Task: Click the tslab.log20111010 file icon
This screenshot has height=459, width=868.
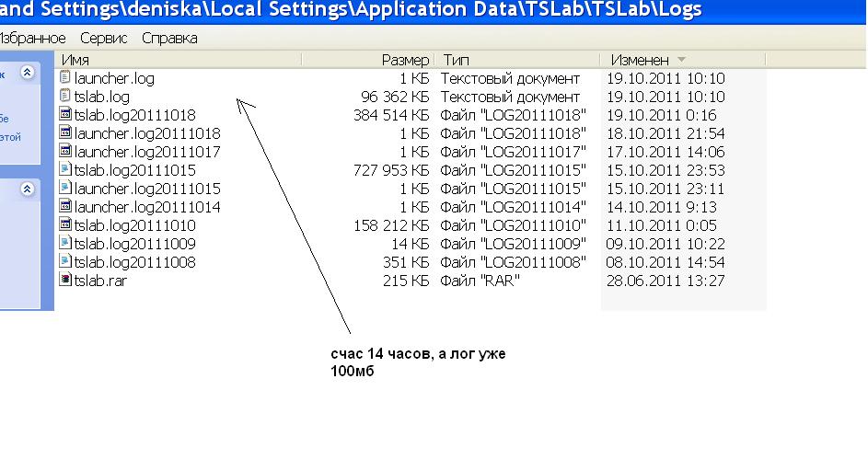Action: [65, 225]
